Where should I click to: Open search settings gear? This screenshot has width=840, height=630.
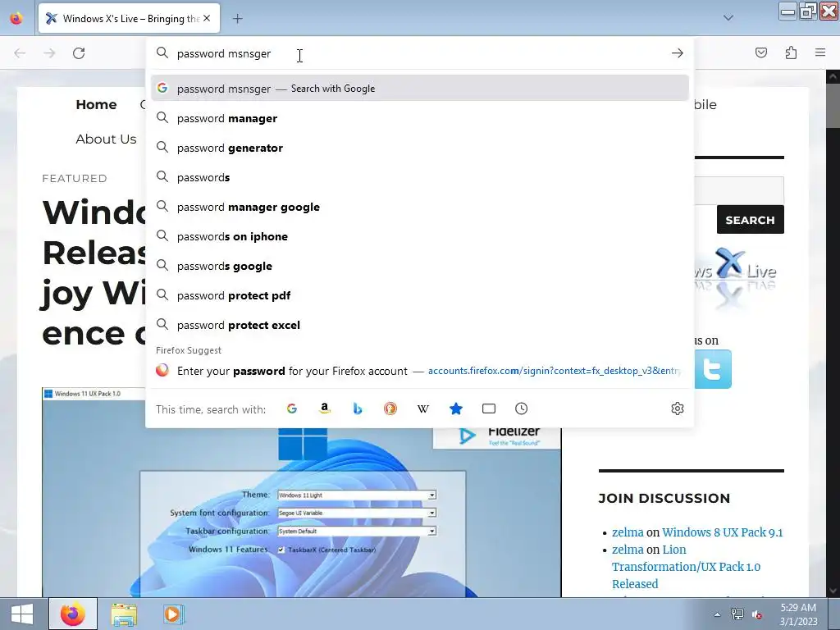coord(677,409)
